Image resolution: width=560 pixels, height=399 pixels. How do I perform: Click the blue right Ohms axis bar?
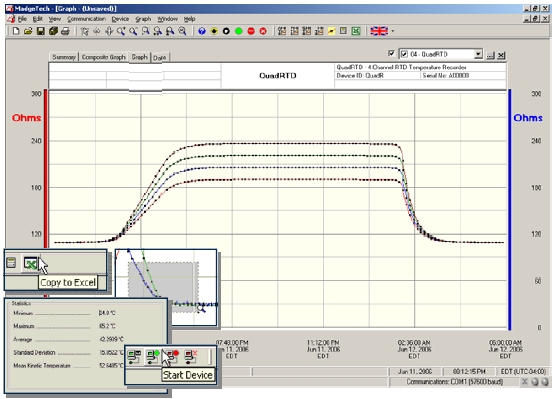[510, 210]
